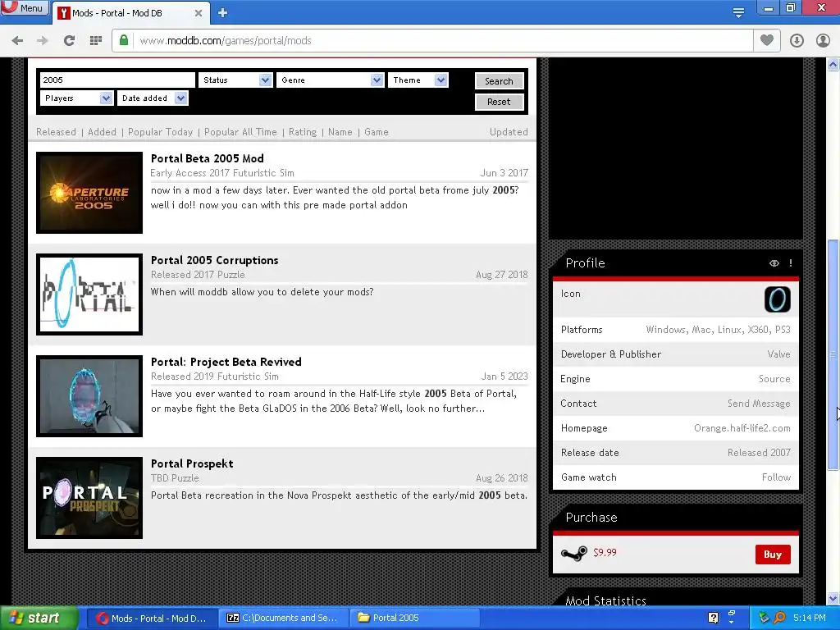Sort mods by Rating
Screen dimensions: 840x630
[x=303, y=132]
